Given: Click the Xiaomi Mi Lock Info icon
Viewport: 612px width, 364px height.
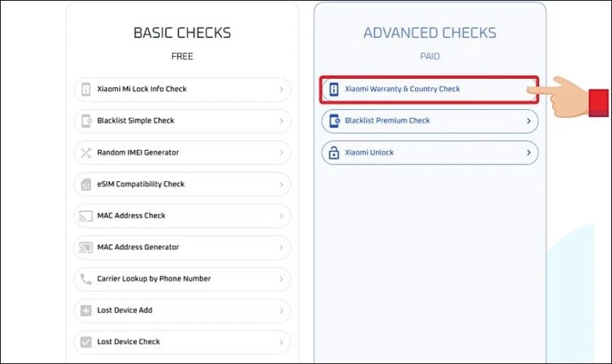Looking at the screenshot, I should coord(86,90).
